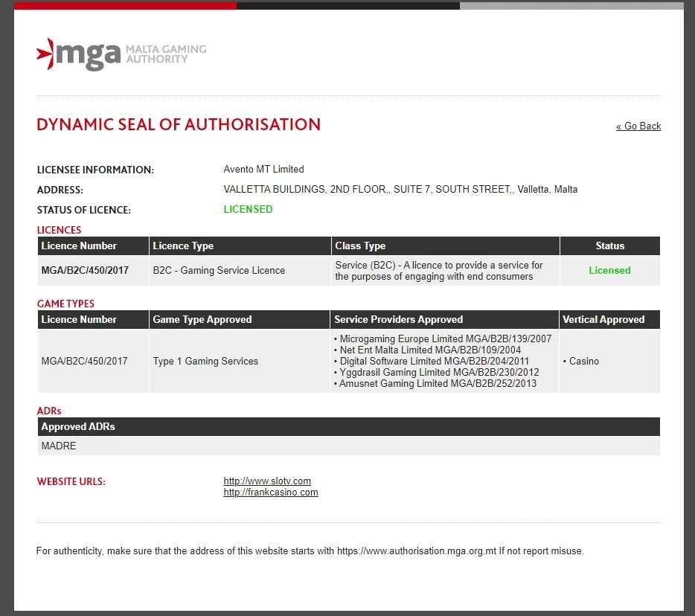Select Microgaming Europe Limited provider entry
This screenshot has height=616, width=695.
tap(442, 339)
